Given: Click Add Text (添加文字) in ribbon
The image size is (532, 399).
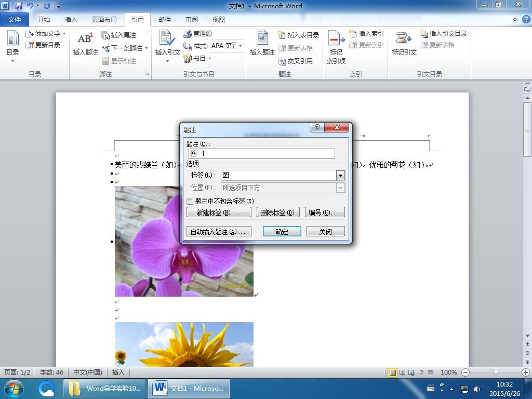Looking at the screenshot, I should pyautogui.click(x=46, y=34).
